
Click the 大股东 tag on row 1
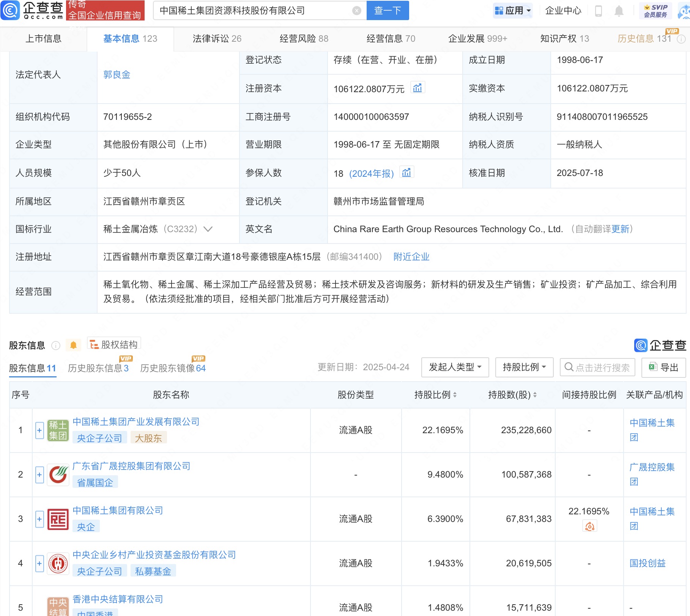tap(148, 438)
